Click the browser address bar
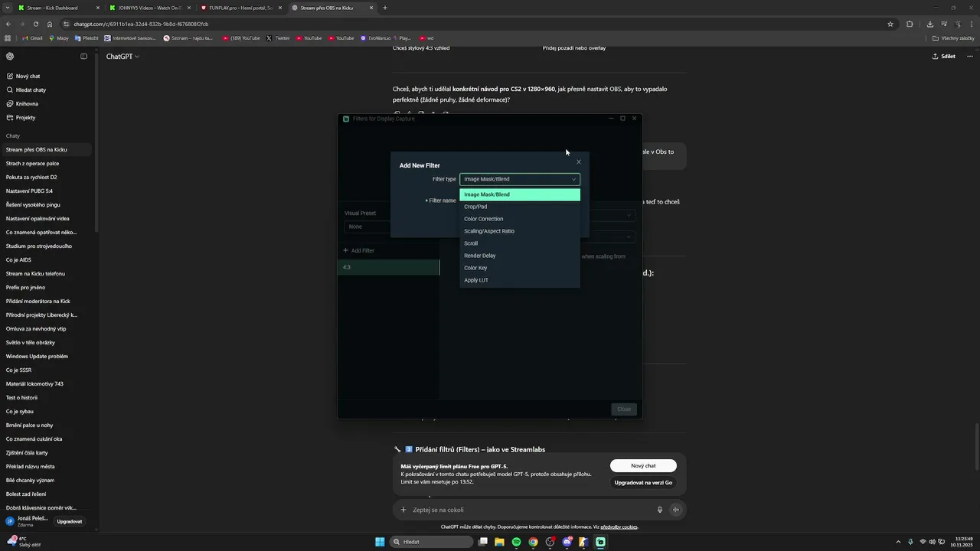Image resolution: width=980 pixels, height=551 pixels. (475, 24)
